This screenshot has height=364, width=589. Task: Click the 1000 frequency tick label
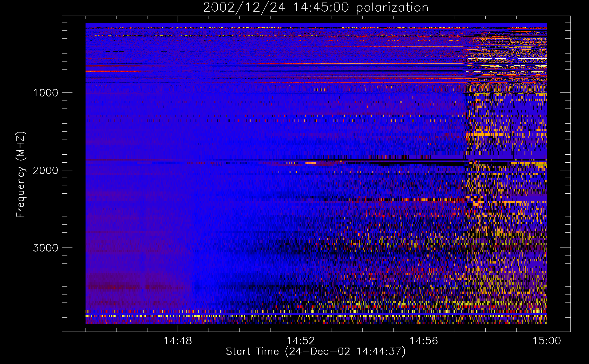tap(46, 93)
